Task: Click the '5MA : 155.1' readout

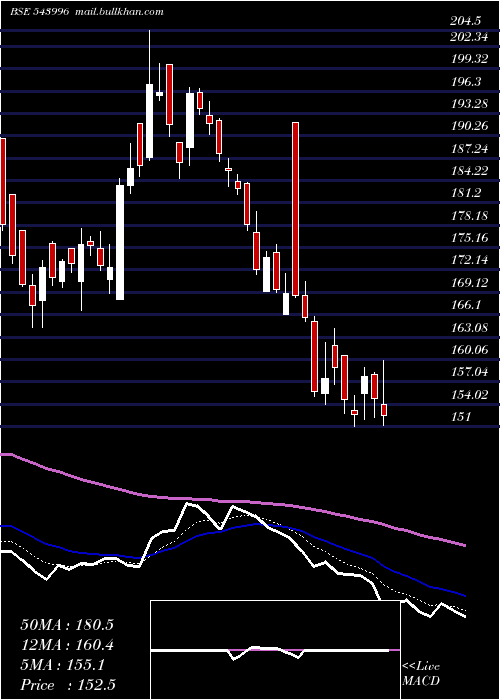Action: tap(62, 665)
